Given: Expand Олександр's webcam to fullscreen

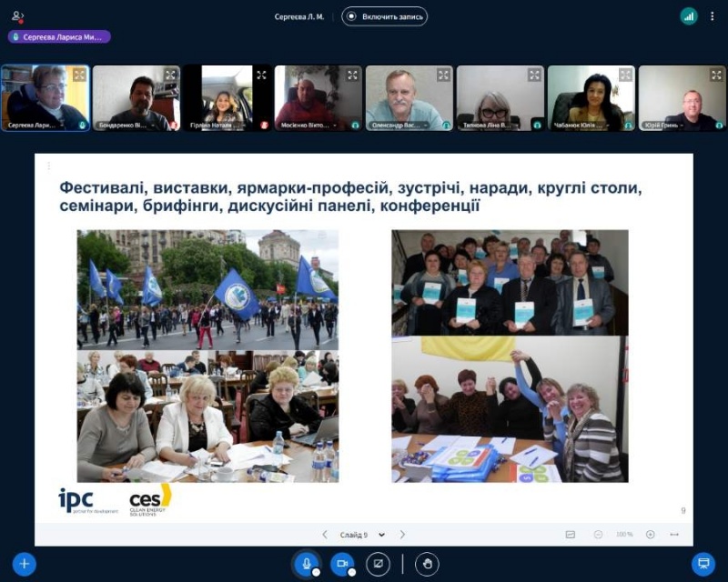Looking at the screenshot, I should point(443,75).
